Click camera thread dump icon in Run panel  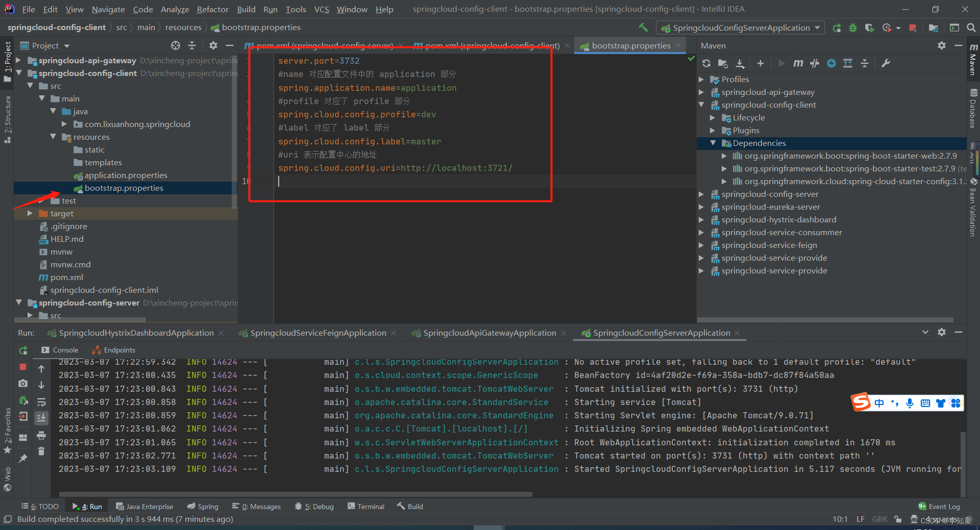pos(23,383)
